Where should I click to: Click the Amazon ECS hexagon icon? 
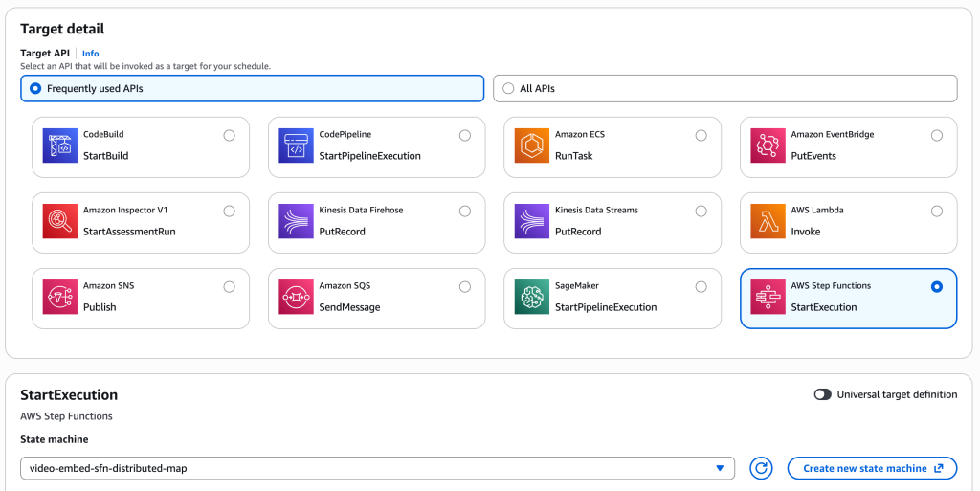click(531, 145)
